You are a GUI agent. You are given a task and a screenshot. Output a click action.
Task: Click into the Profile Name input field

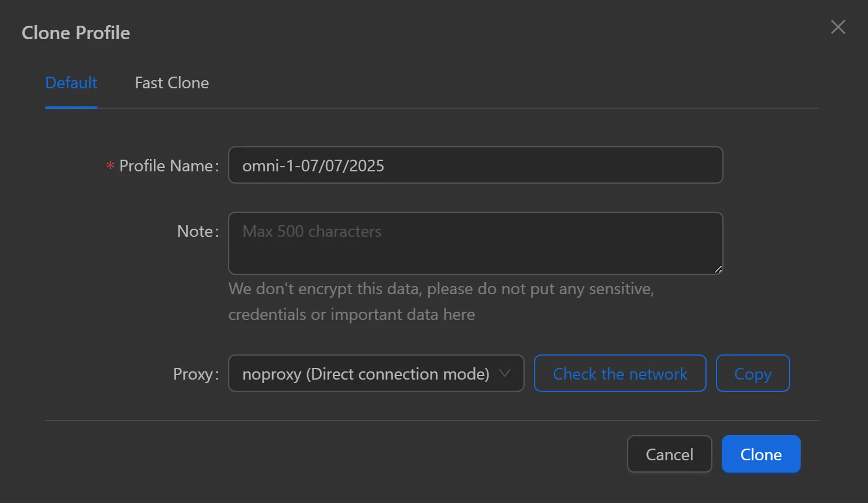pyautogui.click(x=475, y=166)
